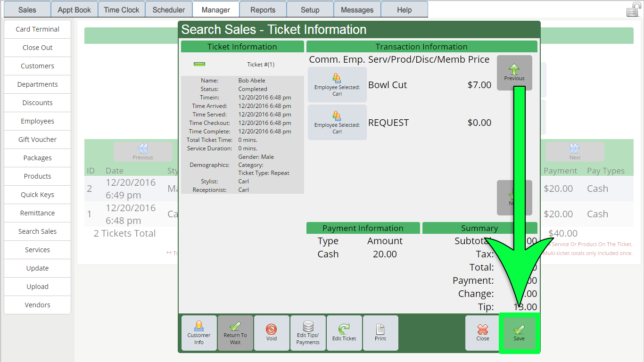Click Upload in sidebar
This screenshot has width=644, height=362.
(37, 287)
